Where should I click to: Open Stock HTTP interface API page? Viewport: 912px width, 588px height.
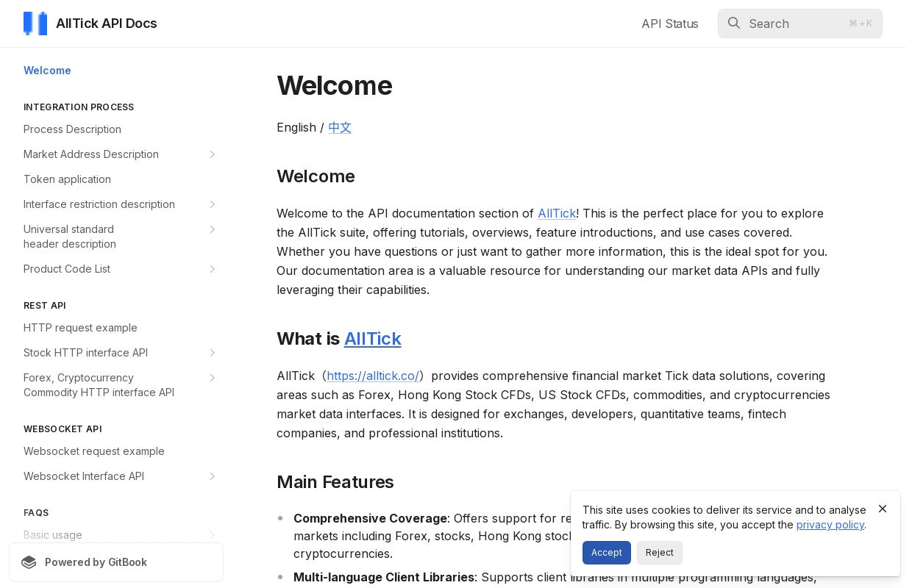point(85,353)
